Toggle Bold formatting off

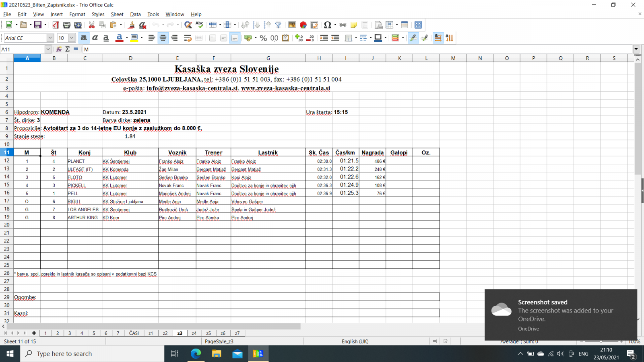(x=84, y=38)
